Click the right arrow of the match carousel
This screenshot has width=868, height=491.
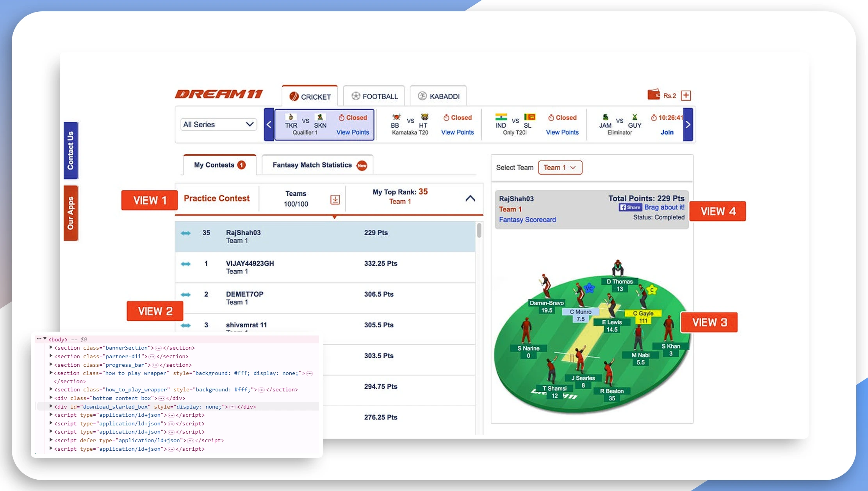(x=688, y=124)
